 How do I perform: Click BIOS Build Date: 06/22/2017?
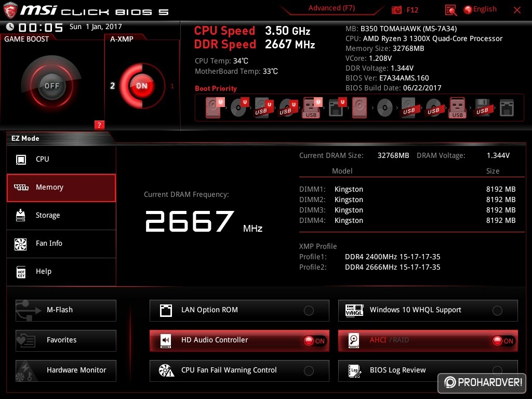coord(393,88)
